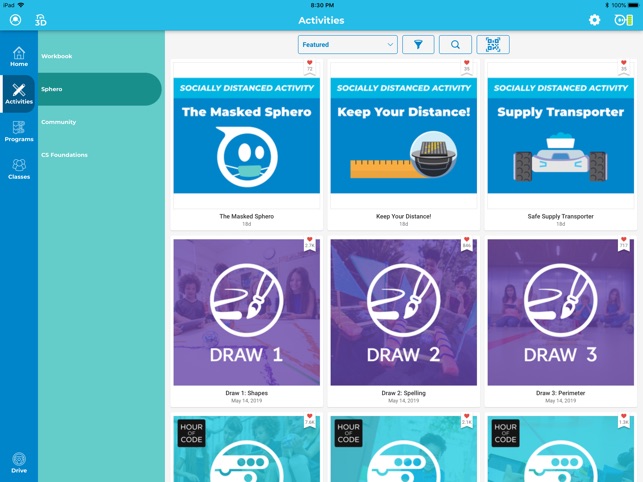Image resolution: width=643 pixels, height=482 pixels.
Task: Like the Draw 2 Spelling activity
Action: (467, 243)
